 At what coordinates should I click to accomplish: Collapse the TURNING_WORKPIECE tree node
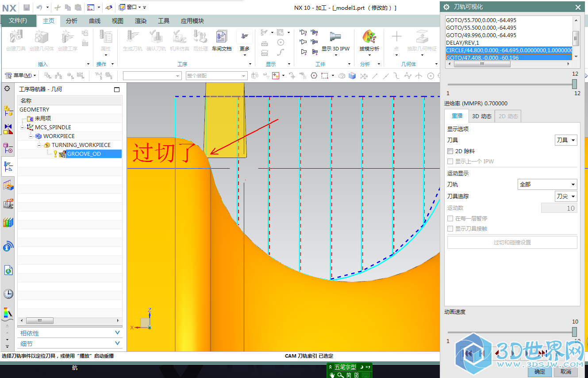39,145
